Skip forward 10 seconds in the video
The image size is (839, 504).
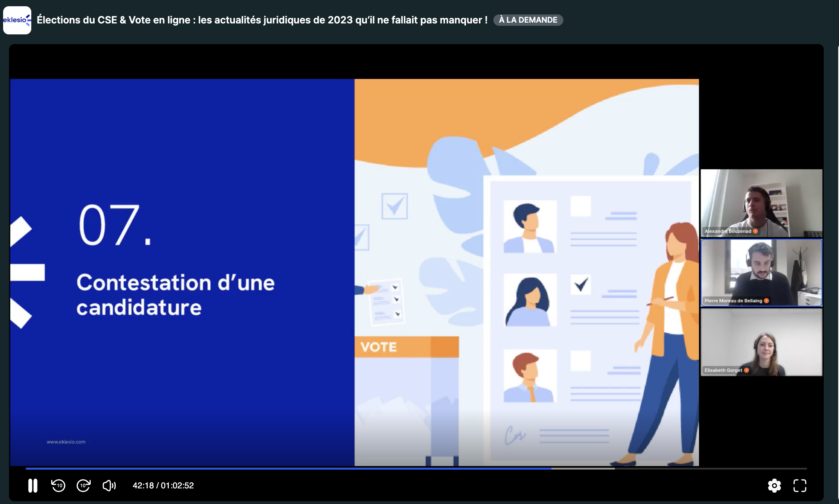(83, 486)
